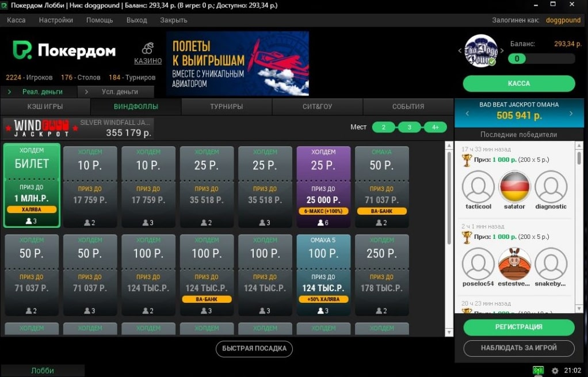Click the balance progress bar showing 0
The width and height of the screenshot is (588, 377).
[541, 59]
